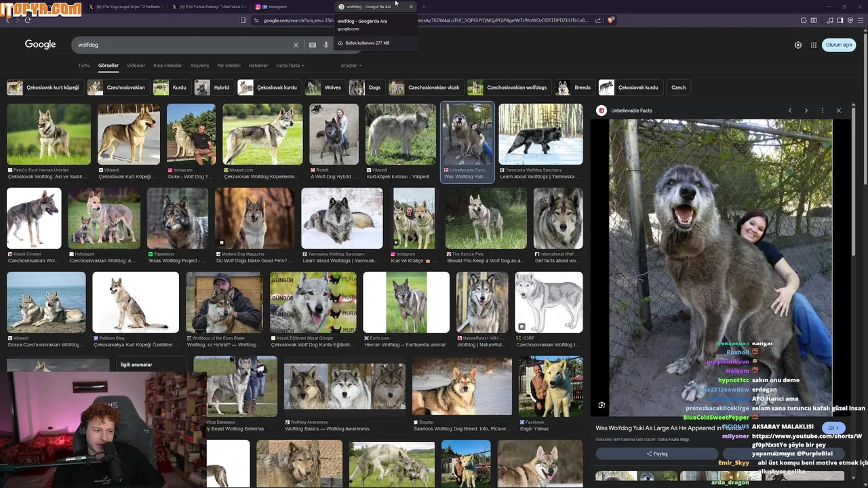Close the wolfdog Google browser tab
868x488 pixels.
coord(411,7)
